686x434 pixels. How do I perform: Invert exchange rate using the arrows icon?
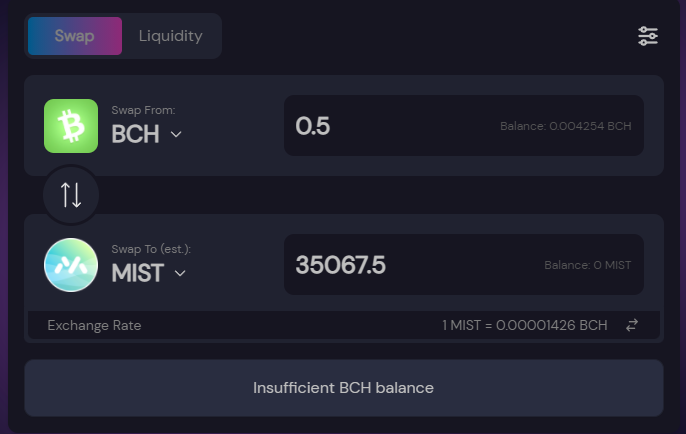(x=632, y=325)
